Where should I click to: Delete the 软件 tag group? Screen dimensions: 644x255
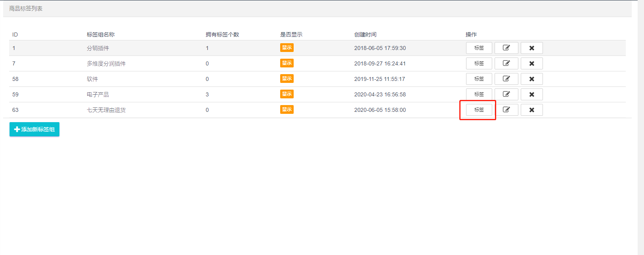point(531,79)
